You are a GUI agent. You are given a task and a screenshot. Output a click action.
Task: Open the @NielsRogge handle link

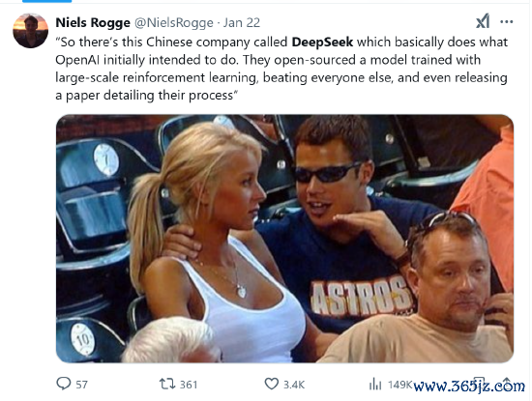coord(174,23)
